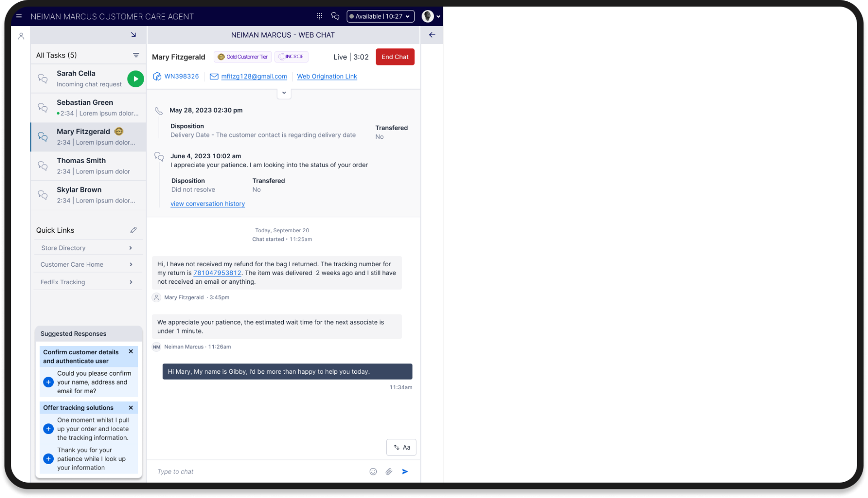Dismiss the Offer tracking solutions suggestion
The image size is (868, 498).
point(131,408)
